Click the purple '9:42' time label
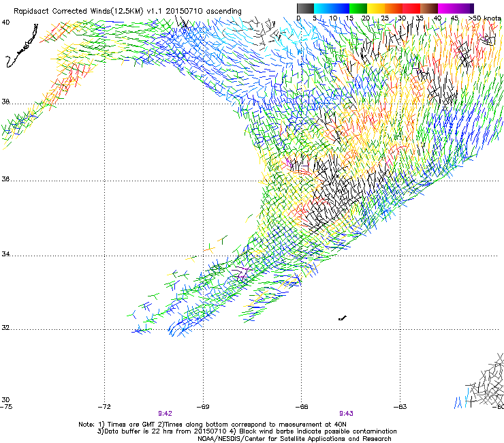The width and height of the screenshot is (504, 443). point(166,414)
